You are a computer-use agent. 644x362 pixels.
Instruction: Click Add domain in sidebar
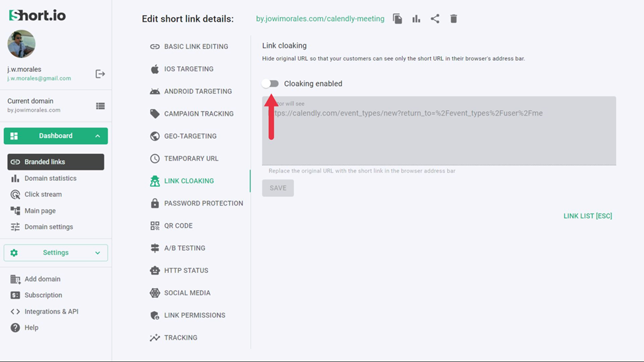click(35, 279)
